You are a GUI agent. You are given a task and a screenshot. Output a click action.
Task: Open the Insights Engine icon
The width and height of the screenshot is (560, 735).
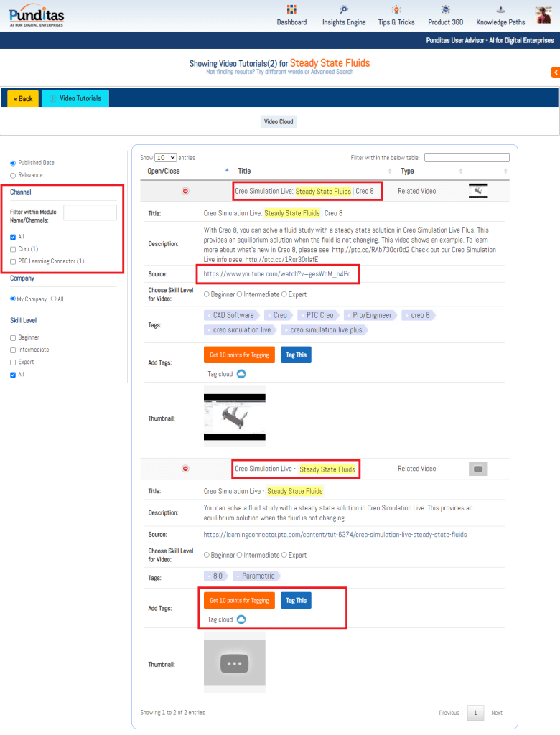344,10
